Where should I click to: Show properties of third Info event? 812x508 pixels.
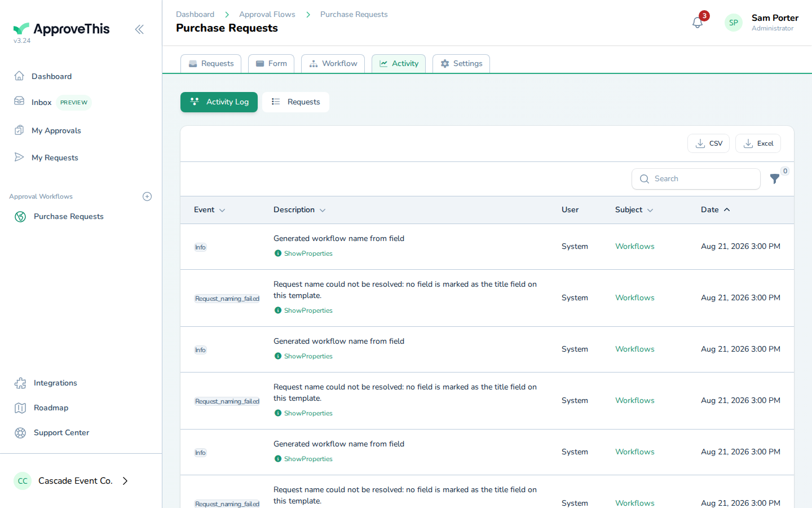[x=303, y=459]
